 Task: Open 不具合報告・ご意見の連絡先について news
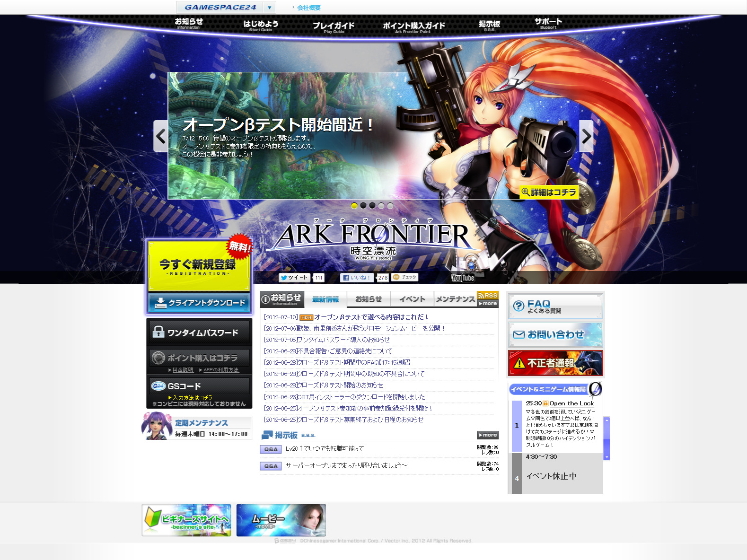[344, 351]
